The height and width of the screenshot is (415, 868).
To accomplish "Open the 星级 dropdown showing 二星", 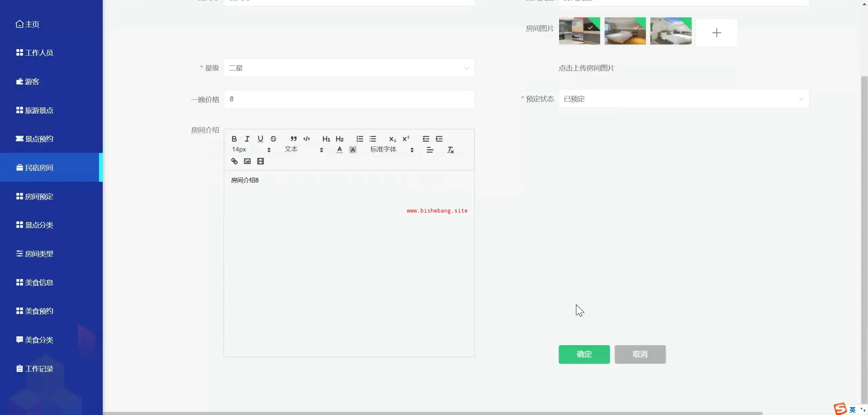I will 349,68.
